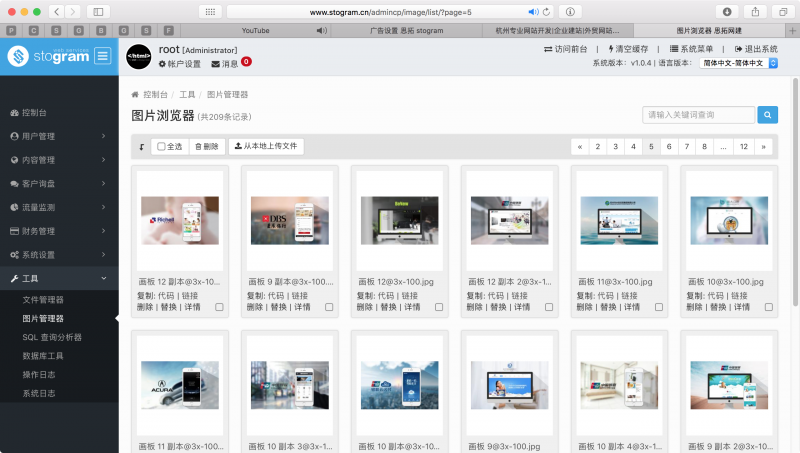The width and height of the screenshot is (800, 453).
Task: Click the previous pages « button
Action: click(x=580, y=146)
